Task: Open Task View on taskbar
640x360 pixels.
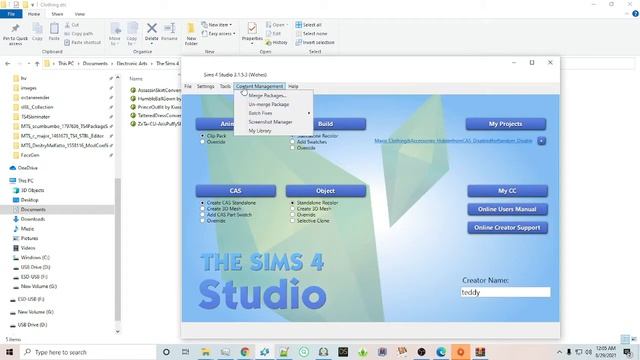Action: (x=186, y=352)
